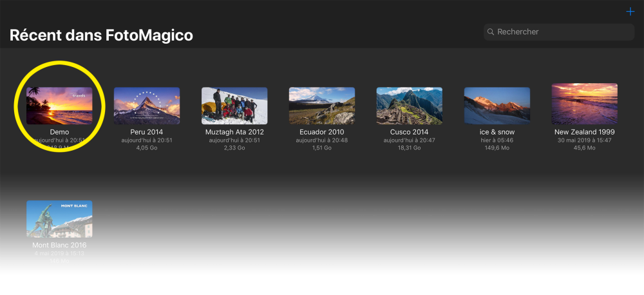This screenshot has width=644, height=295.
Task: Select the Demo file name label
Action: 59,132
